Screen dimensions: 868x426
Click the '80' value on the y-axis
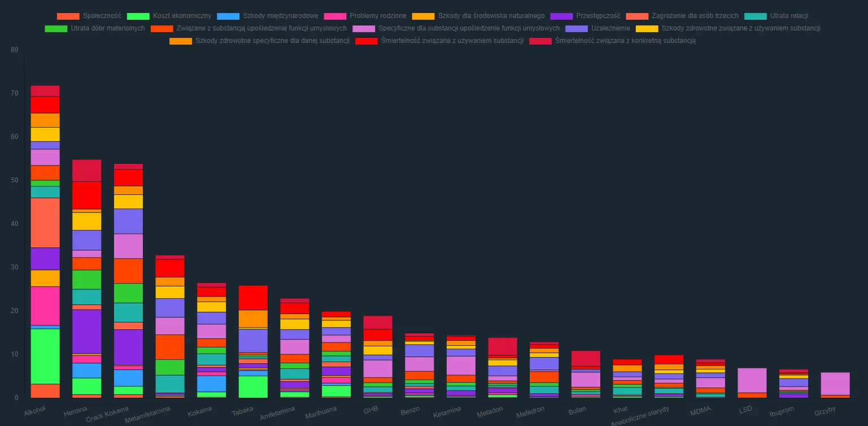click(14, 50)
